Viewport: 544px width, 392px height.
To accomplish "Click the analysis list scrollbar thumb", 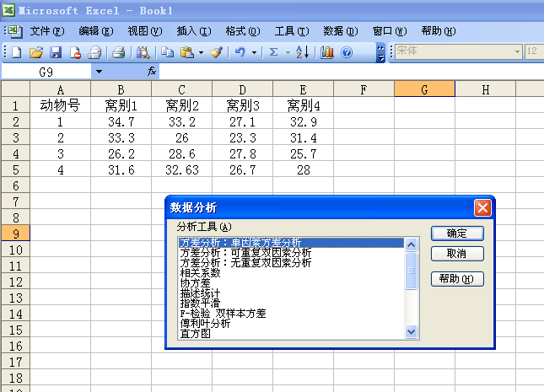I will 411,271.
